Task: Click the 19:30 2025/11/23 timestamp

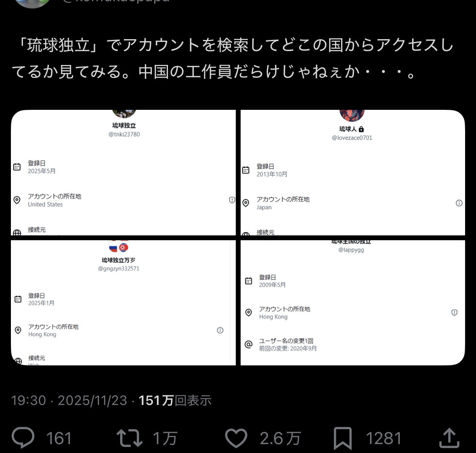Action: (x=69, y=401)
